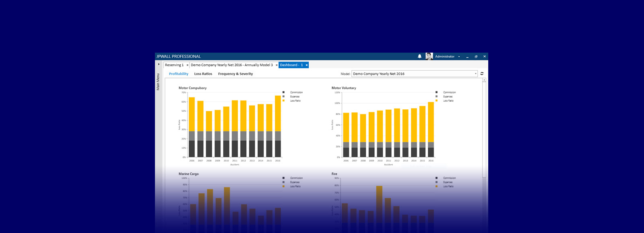Select 2016 yellow bar in Motor Voluntary
This screenshot has width=644, height=233.
pos(431,122)
